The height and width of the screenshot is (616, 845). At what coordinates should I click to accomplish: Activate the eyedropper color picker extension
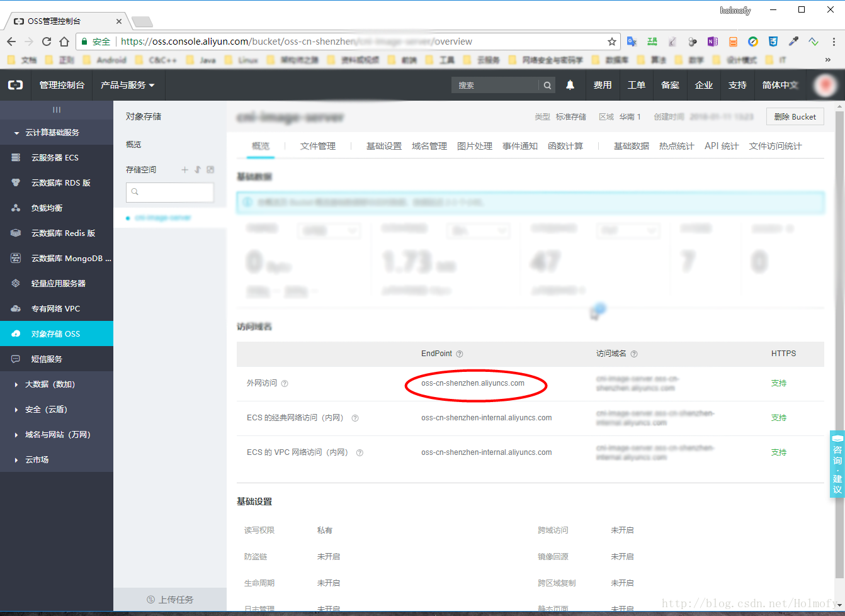[793, 42]
